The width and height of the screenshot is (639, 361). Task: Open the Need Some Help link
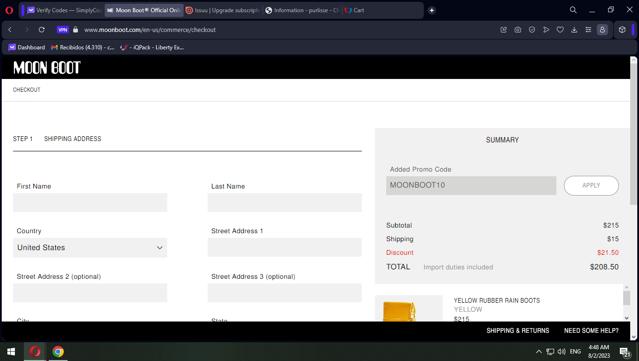(591, 330)
